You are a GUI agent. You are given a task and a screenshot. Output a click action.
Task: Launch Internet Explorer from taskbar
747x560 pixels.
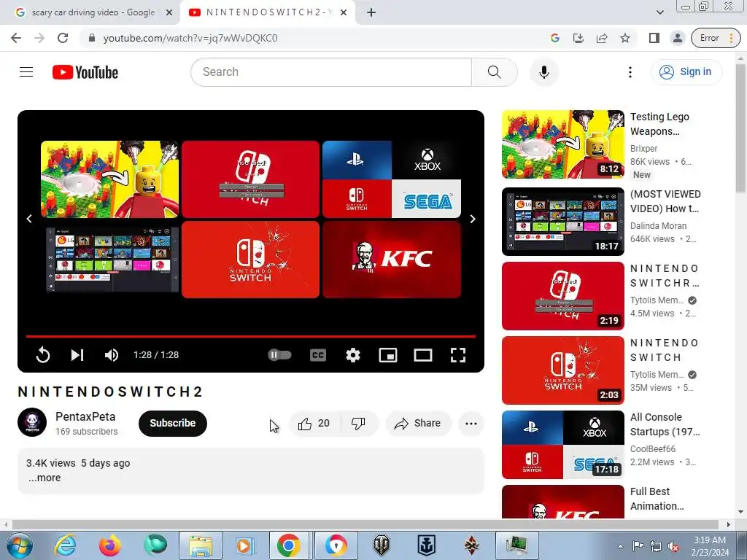coord(65,545)
